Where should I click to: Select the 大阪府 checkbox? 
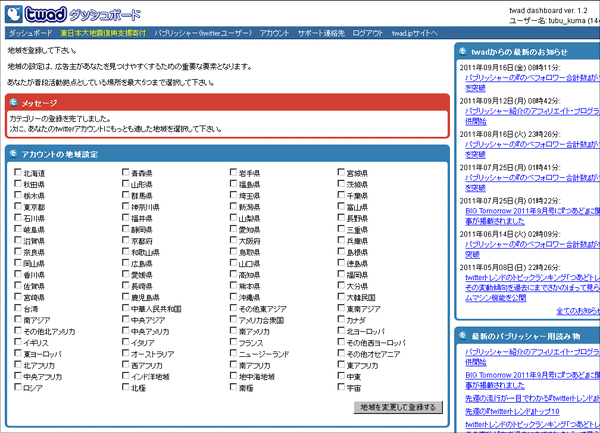(233, 240)
